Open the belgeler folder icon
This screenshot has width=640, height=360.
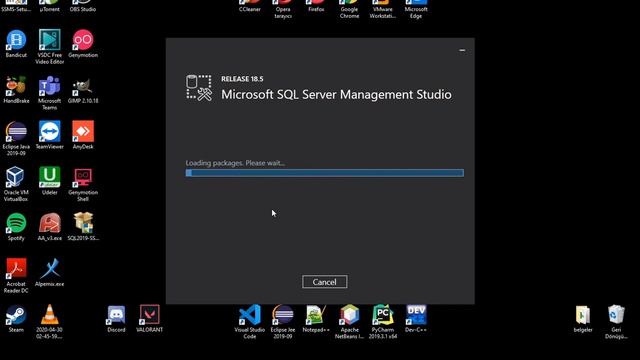coord(583,315)
